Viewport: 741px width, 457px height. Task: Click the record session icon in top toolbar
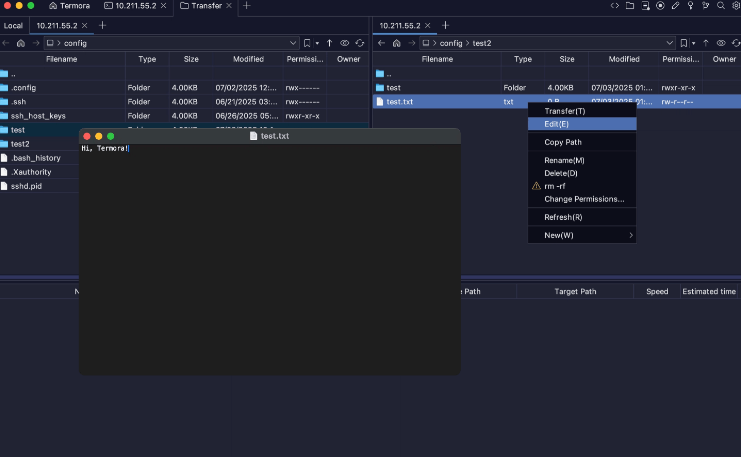tap(660, 6)
